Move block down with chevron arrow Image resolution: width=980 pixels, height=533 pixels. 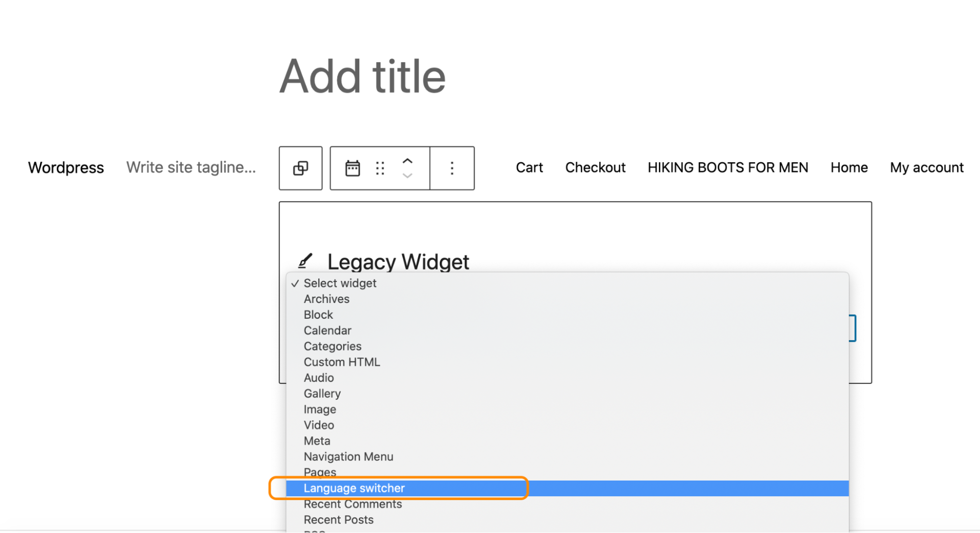pos(407,176)
